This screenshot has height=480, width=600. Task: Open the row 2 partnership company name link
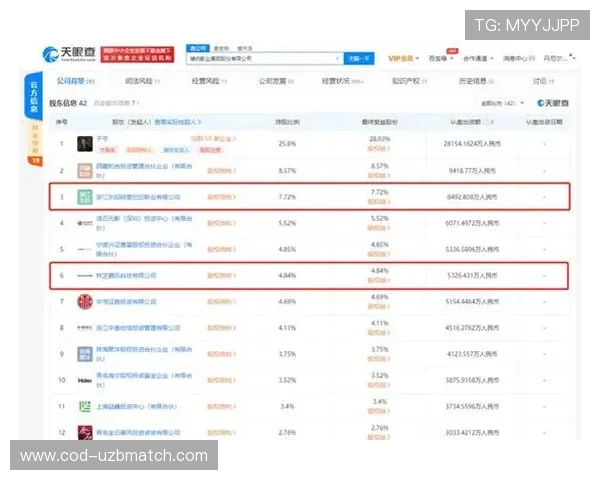click(x=144, y=171)
